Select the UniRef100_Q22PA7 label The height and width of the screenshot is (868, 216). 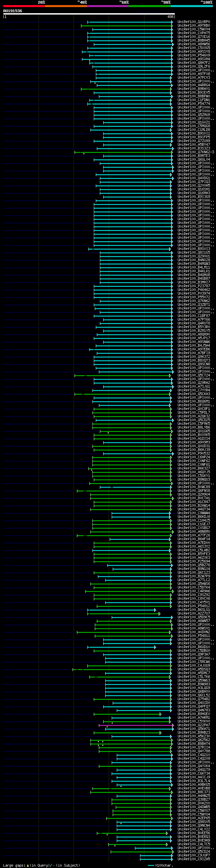click(194, 725)
